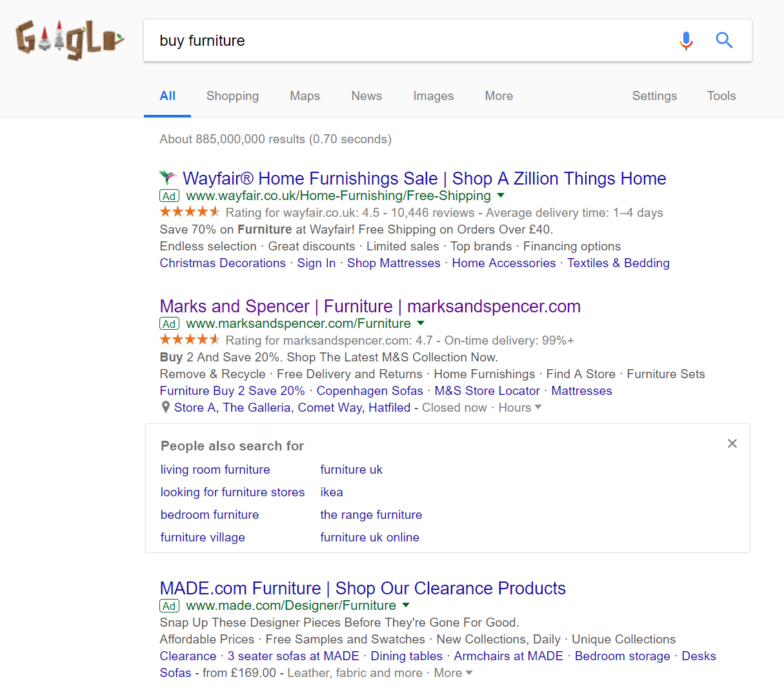Expand the More dropdown for MADE sofas
784x697 pixels.
[x=454, y=672]
